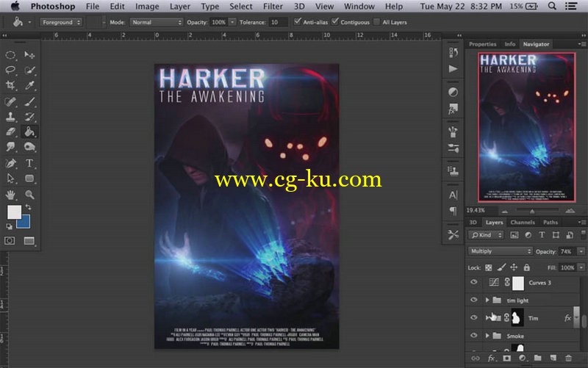Expand the tim light group
Image resolution: width=588 pixels, height=368 pixels.
[x=487, y=300]
